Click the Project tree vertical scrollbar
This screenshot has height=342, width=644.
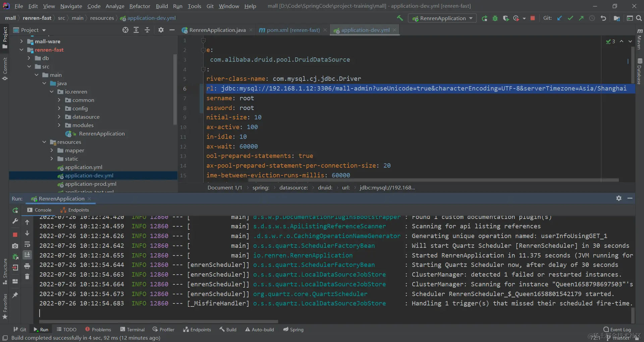(175, 89)
